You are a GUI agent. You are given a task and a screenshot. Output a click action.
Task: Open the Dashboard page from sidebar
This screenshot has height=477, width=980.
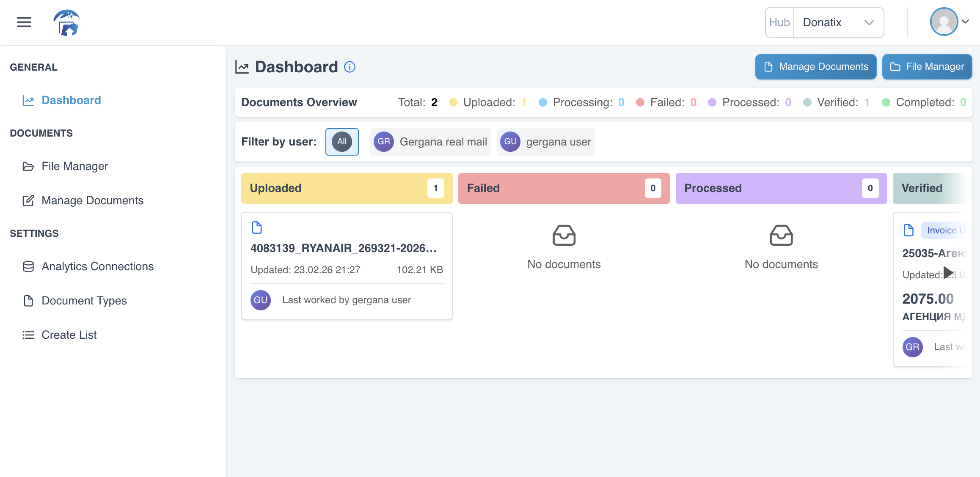(71, 100)
